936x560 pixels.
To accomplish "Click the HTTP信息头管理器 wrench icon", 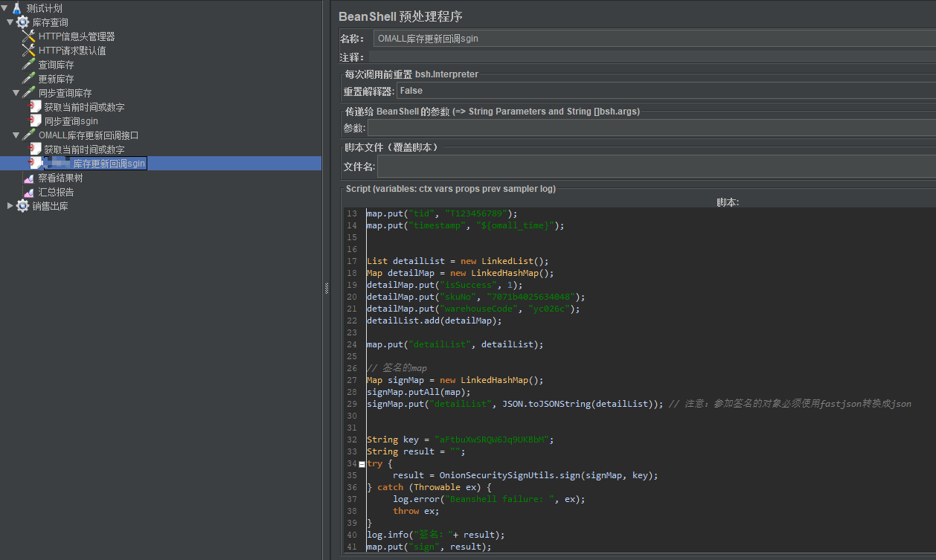I will 28,36.
